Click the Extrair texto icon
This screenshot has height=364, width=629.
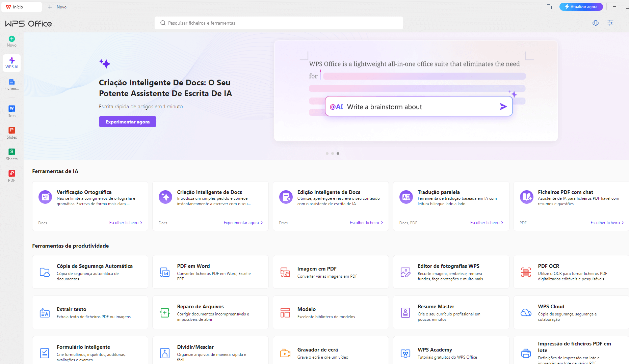45,313
